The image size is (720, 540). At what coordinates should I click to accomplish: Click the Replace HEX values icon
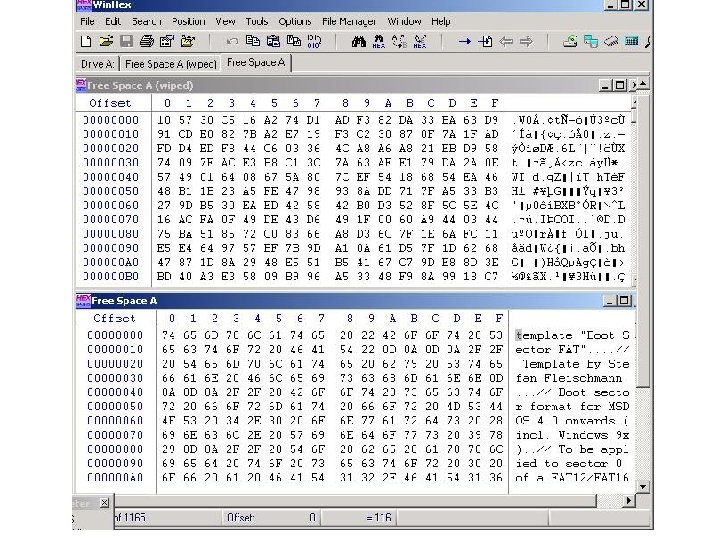(x=420, y=41)
